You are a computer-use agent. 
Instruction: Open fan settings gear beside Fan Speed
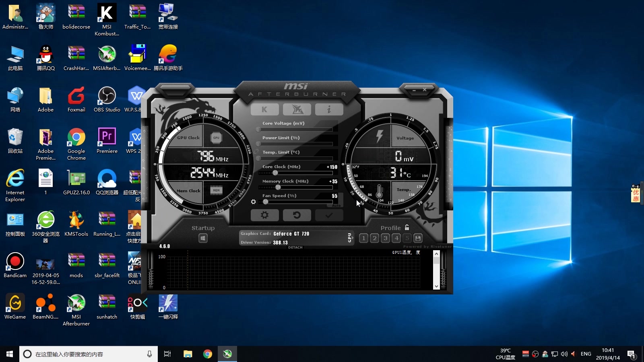point(253,202)
